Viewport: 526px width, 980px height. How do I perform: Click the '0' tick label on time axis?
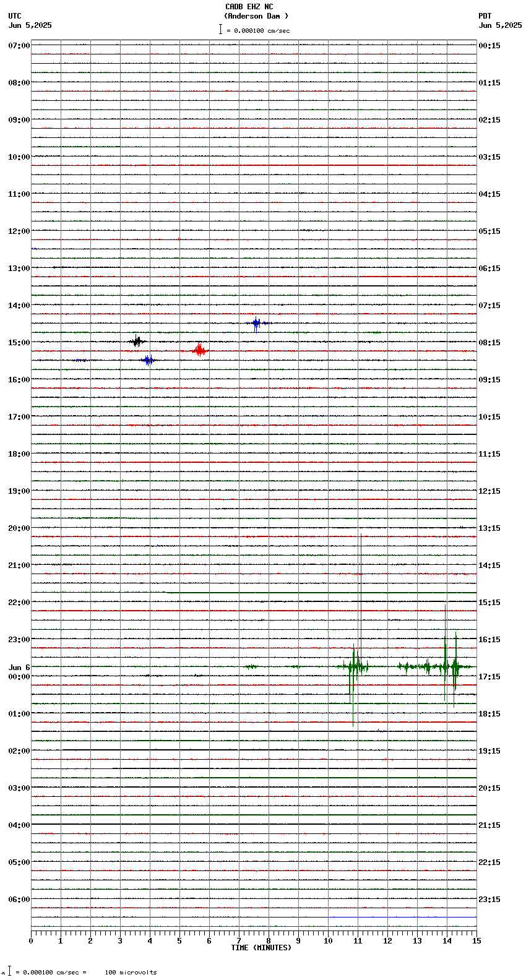(x=31, y=941)
